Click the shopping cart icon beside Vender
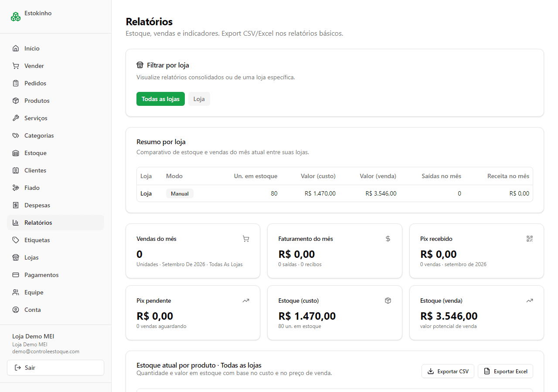 (x=16, y=66)
